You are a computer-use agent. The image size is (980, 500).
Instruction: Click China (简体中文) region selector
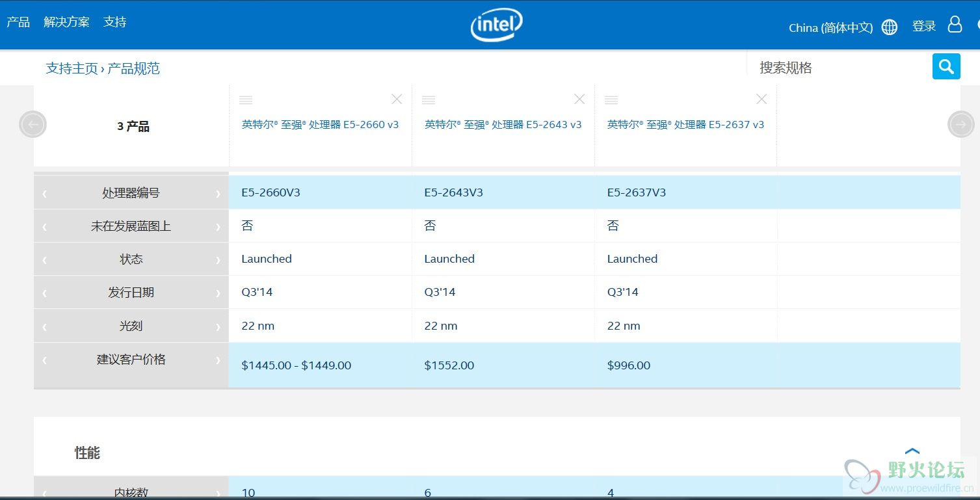830,27
